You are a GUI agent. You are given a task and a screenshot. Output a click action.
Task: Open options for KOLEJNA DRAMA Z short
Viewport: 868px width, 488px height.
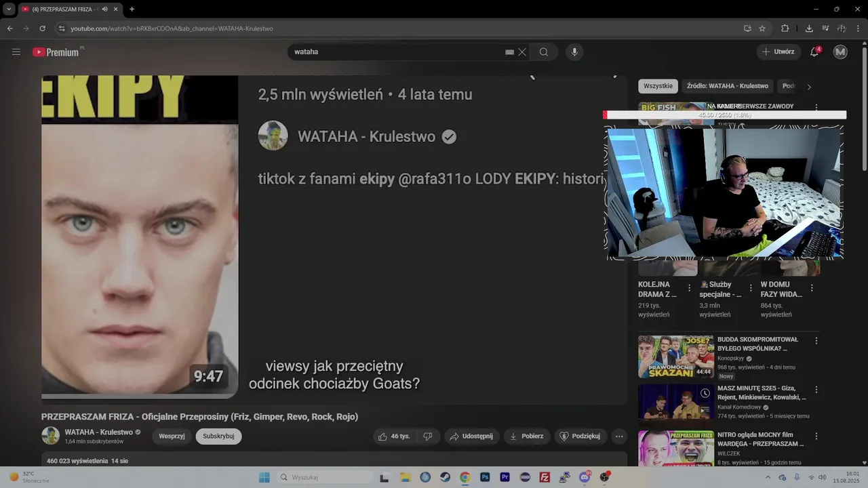690,288
